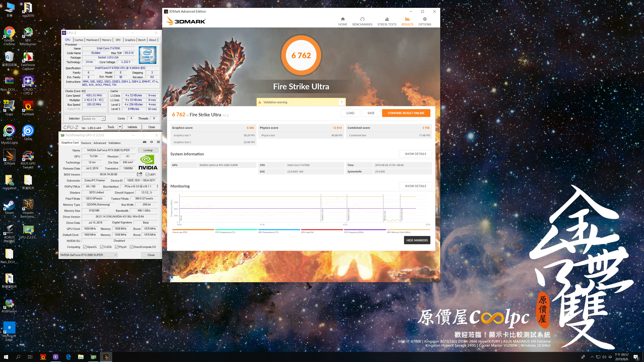644x362 pixels.
Task: Click the Bus Interface question mark in GPU-Z
Action: click(157, 186)
